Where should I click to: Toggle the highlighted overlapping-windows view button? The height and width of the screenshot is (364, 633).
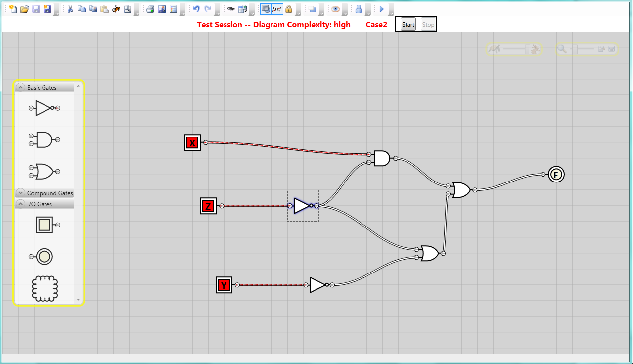coord(266,9)
